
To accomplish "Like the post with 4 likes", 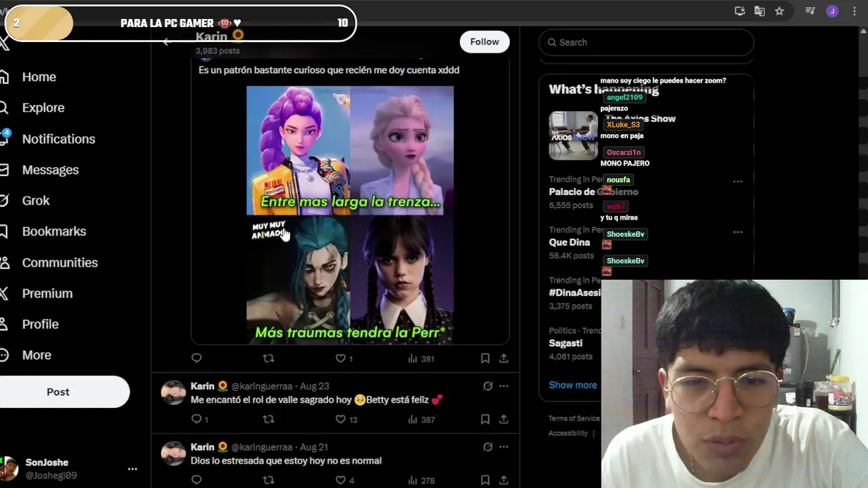I will [x=344, y=480].
